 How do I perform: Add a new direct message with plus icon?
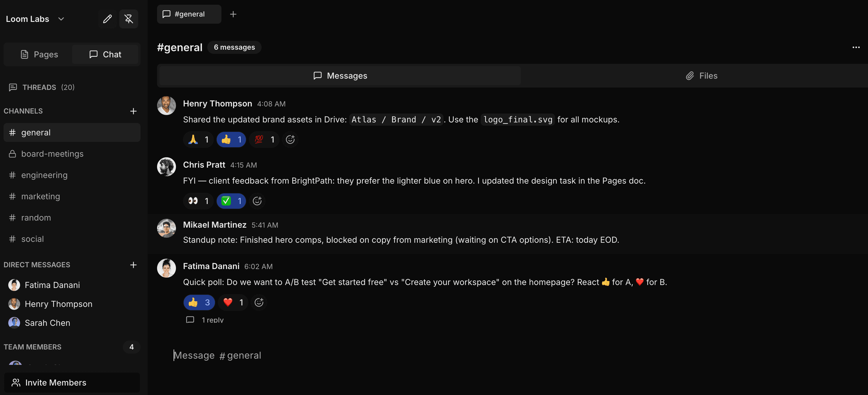[133, 265]
